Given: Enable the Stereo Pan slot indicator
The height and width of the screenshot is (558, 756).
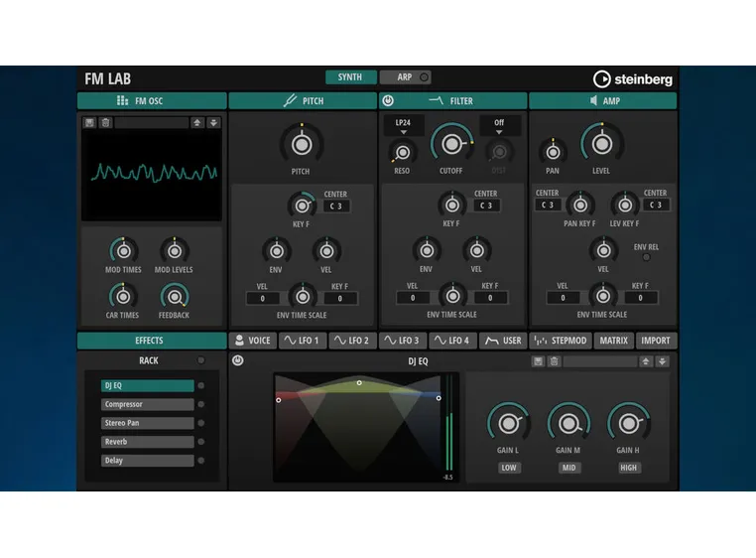Looking at the screenshot, I should coord(201,423).
